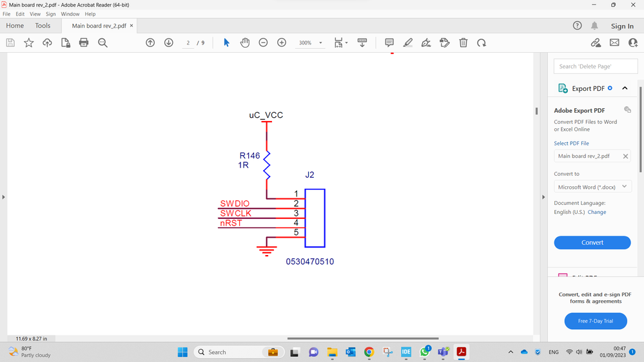Viewport: 644px width, 362px height.
Task: Star this file as favorite
Action: pyautogui.click(x=29, y=43)
